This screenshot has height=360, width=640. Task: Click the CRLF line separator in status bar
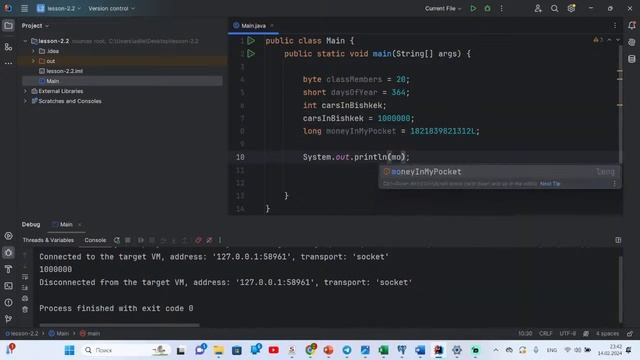click(545, 333)
